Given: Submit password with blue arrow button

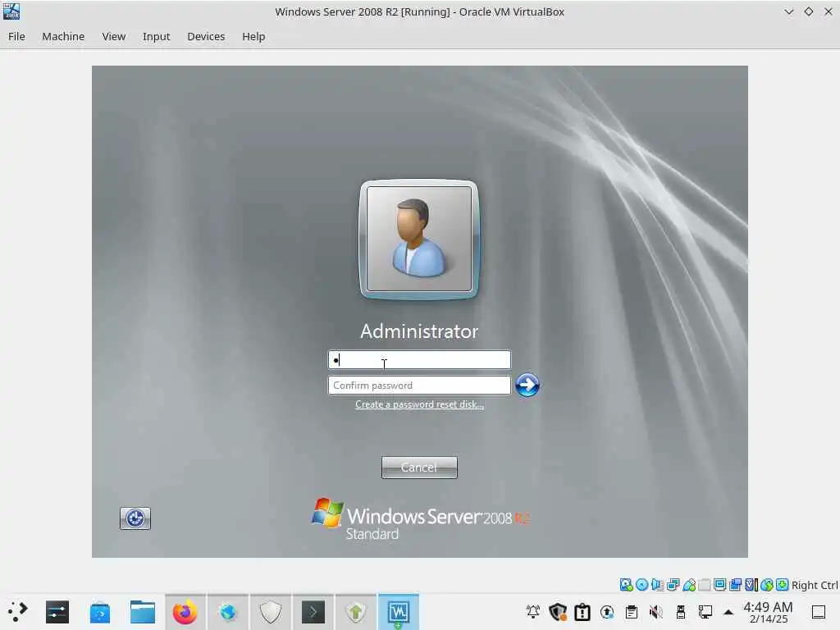Looking at the screenshot, I should point(527,386).
